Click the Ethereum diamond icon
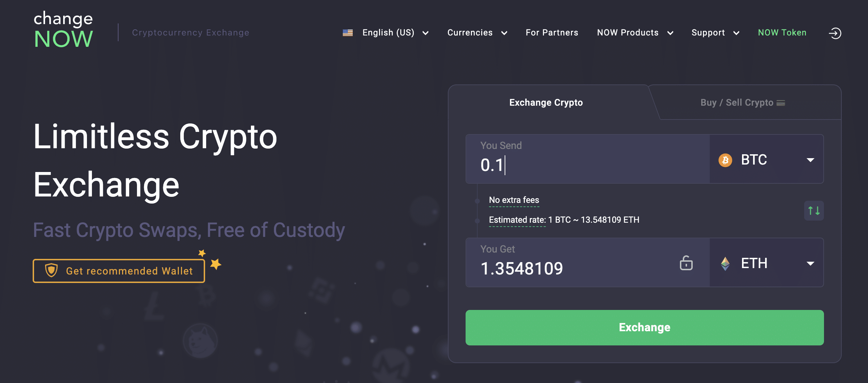 (725, 263)
